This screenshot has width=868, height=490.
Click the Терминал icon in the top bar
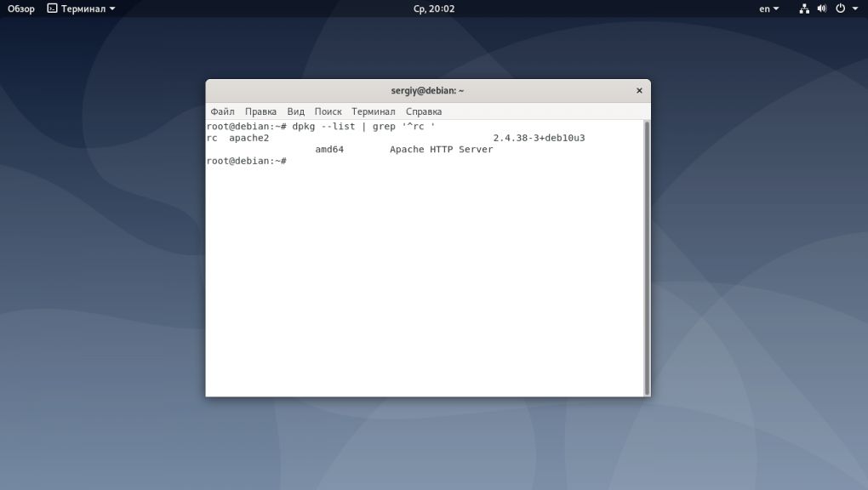[x=53, y=9]
